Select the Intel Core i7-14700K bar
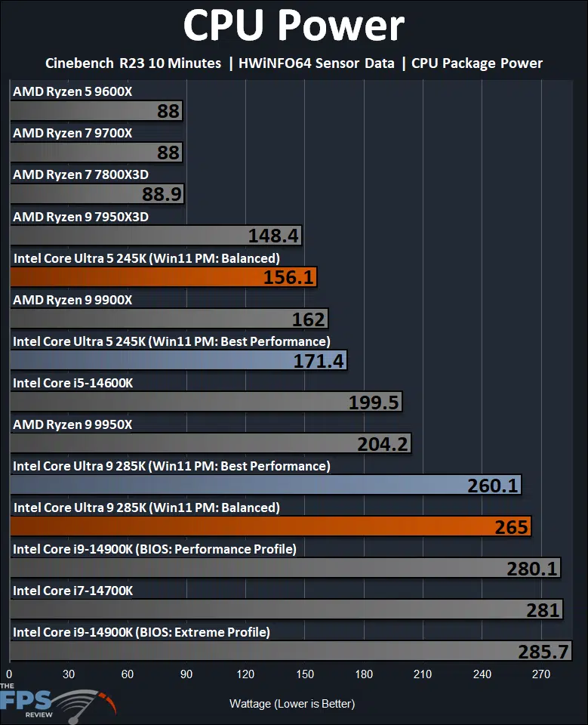Screen dimensions: 588x725 point(286,610)
